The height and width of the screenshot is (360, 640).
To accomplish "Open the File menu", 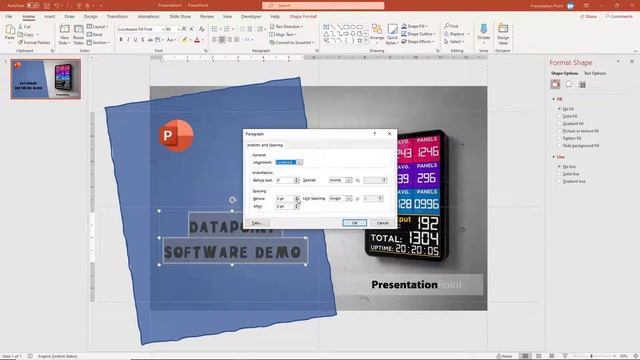I will click(x=9, y=16).
